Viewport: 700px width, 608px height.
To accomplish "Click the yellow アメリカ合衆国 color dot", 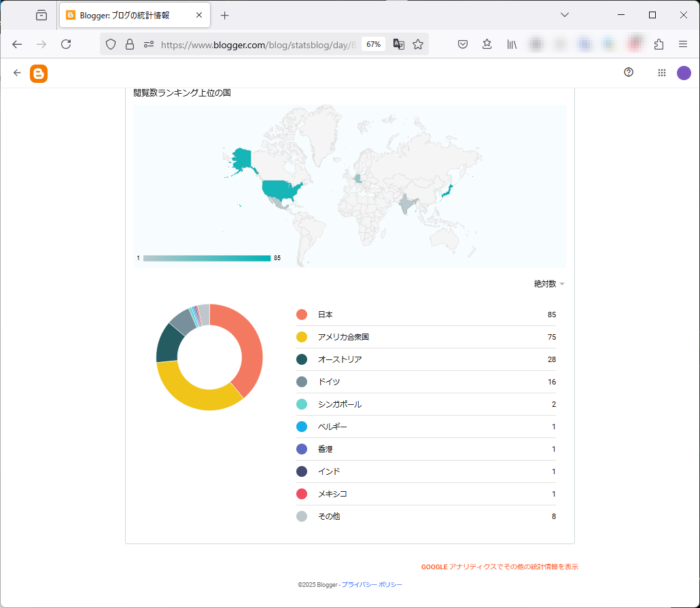I will [302, 337].
